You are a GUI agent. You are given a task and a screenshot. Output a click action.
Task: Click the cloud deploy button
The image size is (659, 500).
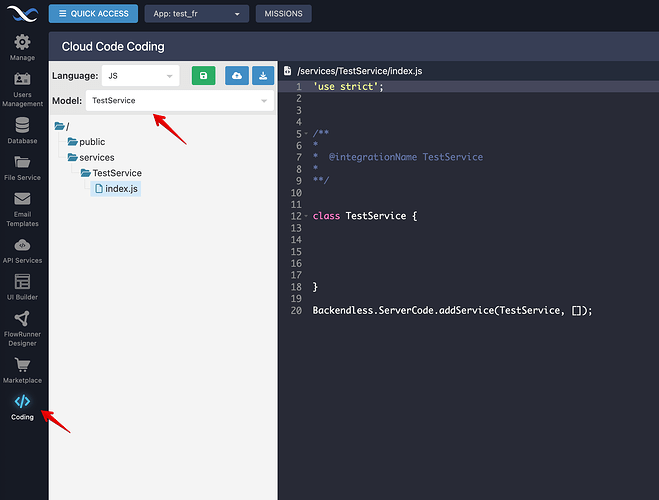236,76
